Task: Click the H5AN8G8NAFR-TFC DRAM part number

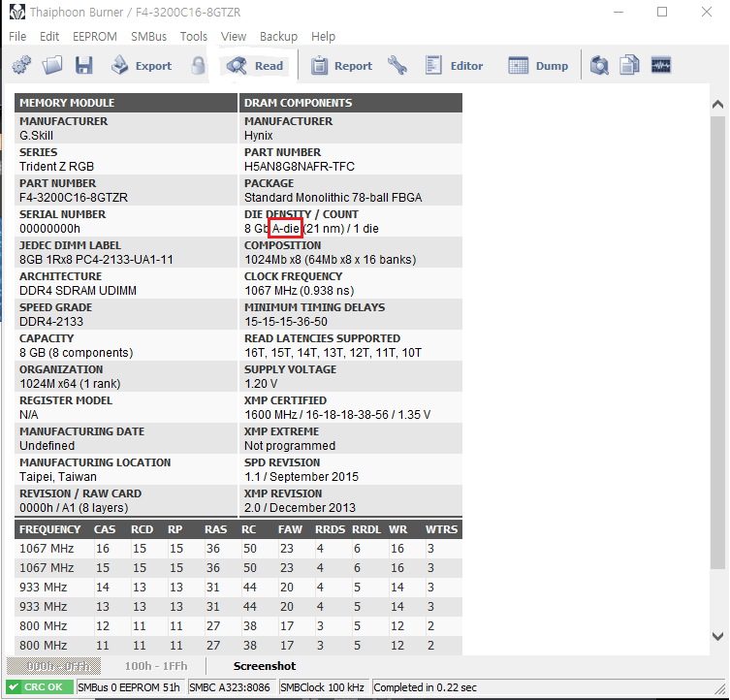Action: (300, 166)
